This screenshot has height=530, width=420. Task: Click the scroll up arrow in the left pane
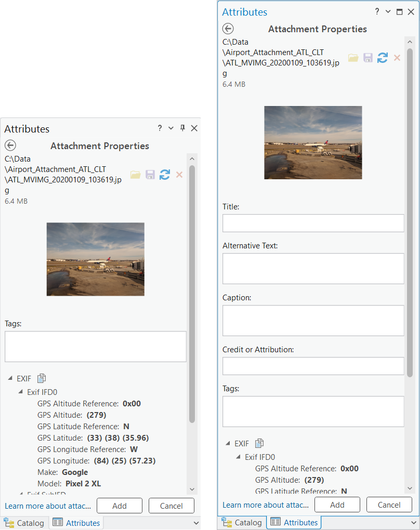192,159
